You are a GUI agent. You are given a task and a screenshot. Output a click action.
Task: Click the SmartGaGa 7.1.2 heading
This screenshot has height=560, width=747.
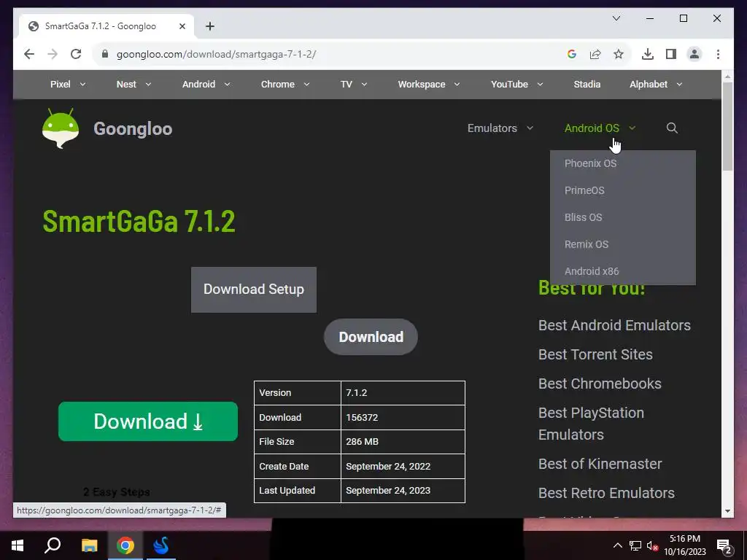(139, 222)
